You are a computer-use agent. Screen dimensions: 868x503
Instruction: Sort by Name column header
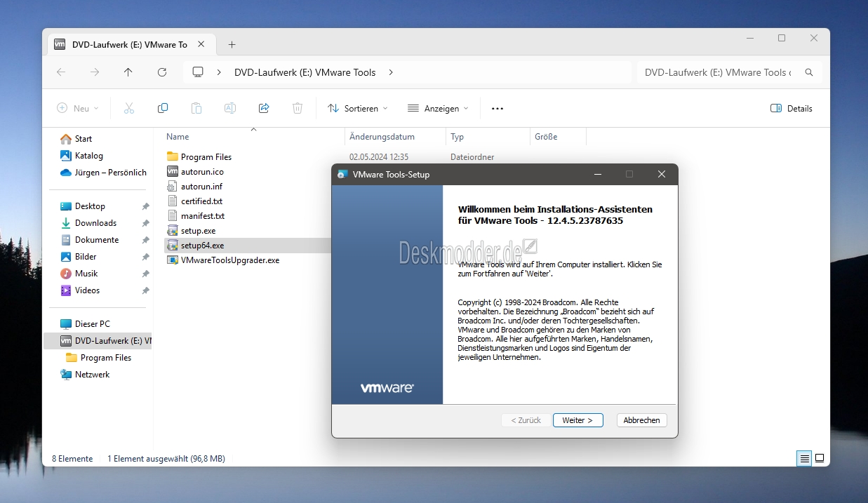point(178,137)
